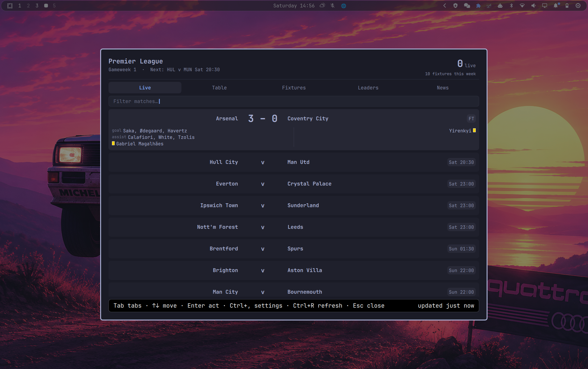Select the active workspace square indicator
Viewport: 588px width, 369px height.
point(46,6)
